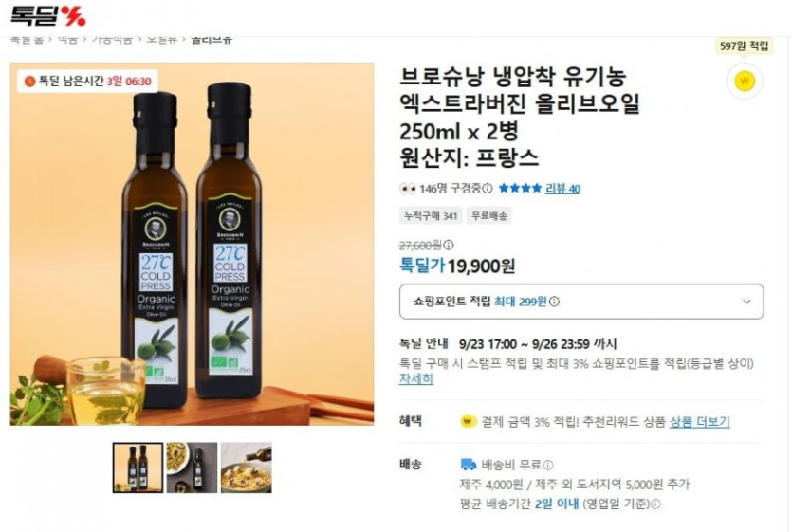The width and height of the screenshot is (792, 532).
Task: Select the second thumbnail with a single bottle
Action: click(192, 468)
